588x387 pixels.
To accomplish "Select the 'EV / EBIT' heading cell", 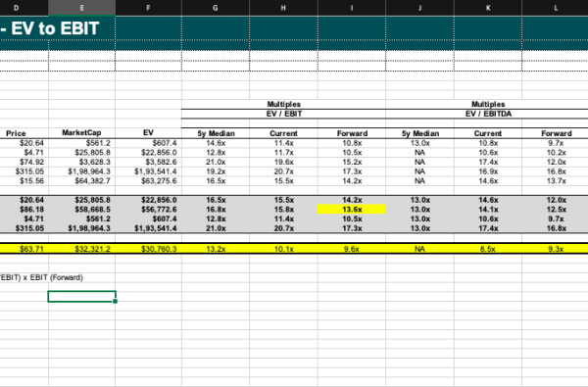I will click(x=284, y=114).
